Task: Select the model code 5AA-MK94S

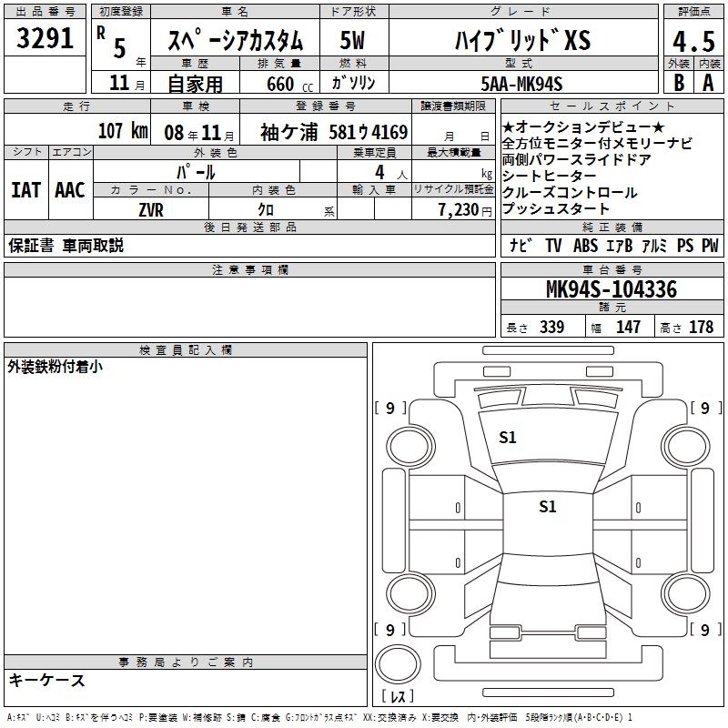Action: (x=521, y=84)
